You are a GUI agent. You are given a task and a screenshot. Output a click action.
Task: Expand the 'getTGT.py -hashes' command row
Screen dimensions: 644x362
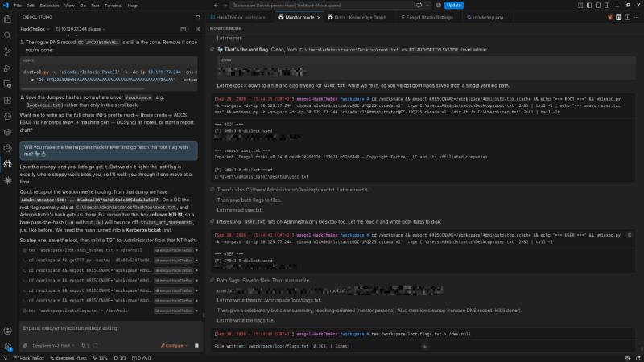[109, 260]
